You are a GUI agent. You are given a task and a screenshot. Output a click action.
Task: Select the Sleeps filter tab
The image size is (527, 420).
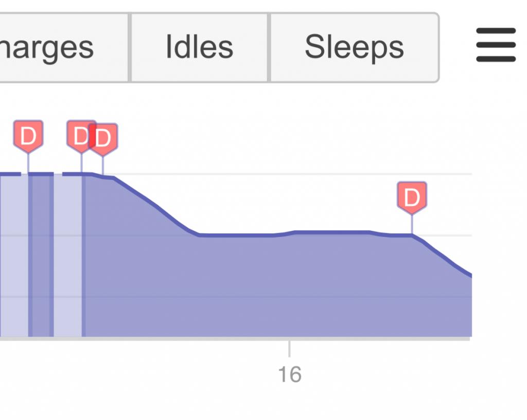click(x=354, y=47)
